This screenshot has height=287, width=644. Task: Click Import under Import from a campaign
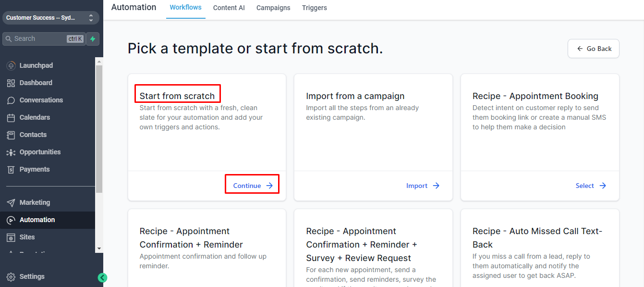(x=423, y=186)
